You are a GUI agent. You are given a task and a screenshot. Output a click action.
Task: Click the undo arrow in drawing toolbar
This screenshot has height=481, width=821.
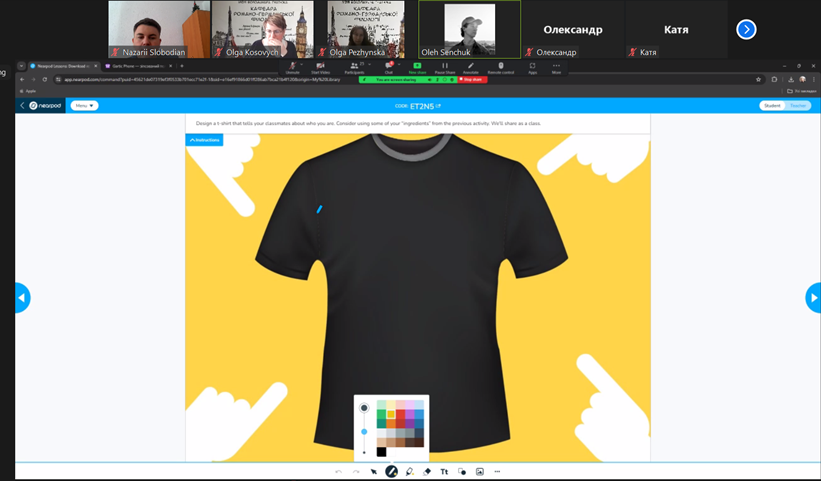(x=339, y=472)
